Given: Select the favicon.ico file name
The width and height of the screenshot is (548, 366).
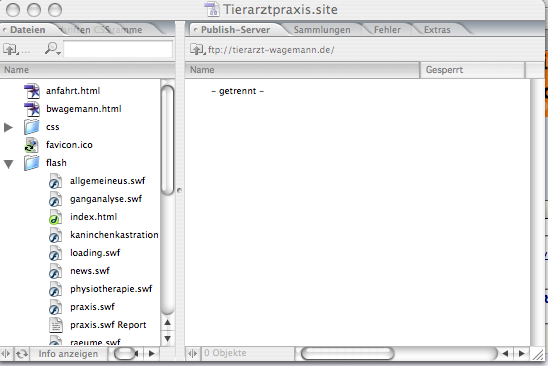Looking at the screenshot, I should click(69, 145).
